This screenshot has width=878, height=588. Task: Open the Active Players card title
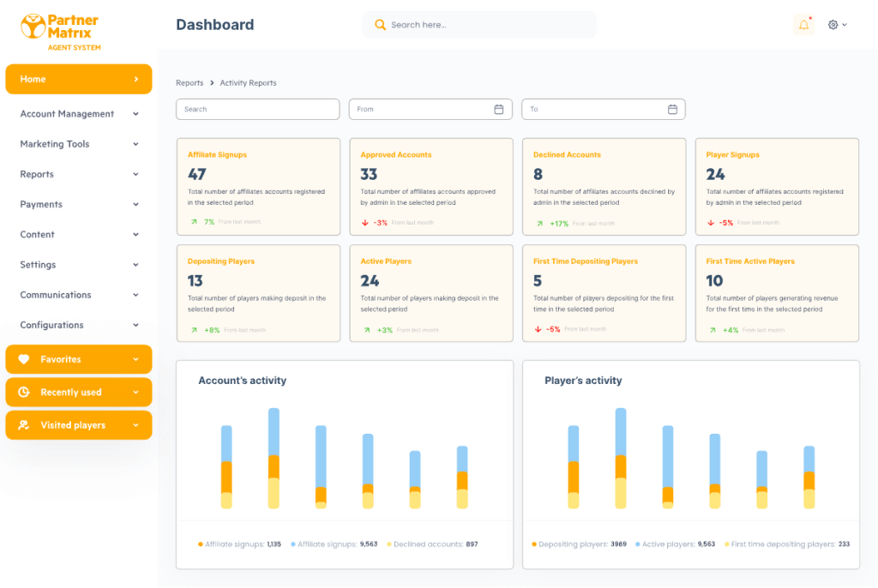point(386,261)
